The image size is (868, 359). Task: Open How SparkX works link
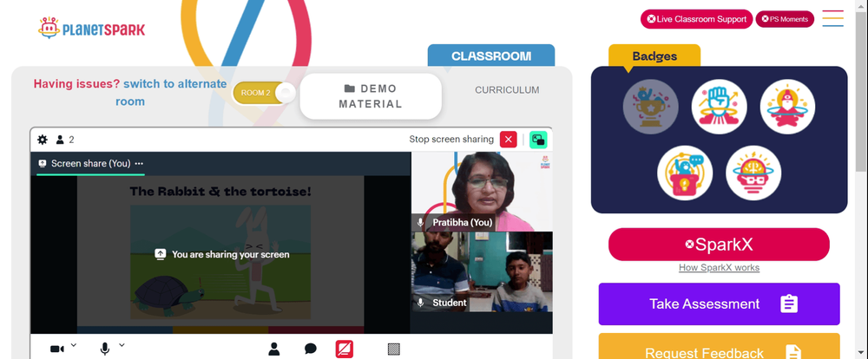(719, 268)
